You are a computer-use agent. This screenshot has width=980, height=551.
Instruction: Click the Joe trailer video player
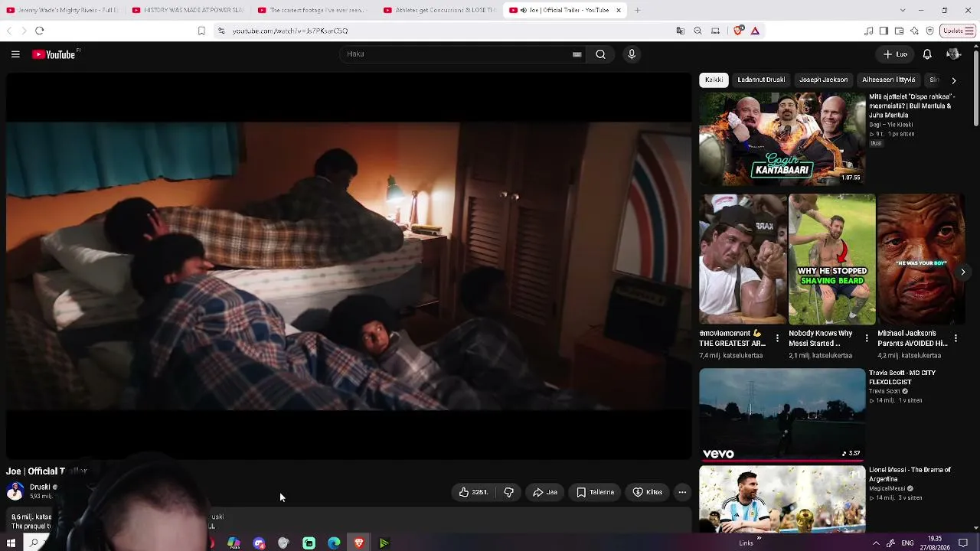348,266
